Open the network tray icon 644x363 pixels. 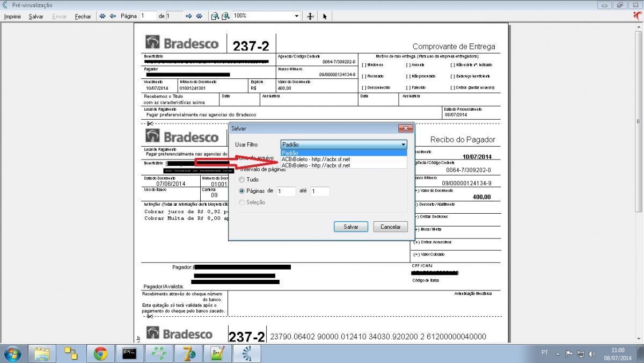(580, 354)
